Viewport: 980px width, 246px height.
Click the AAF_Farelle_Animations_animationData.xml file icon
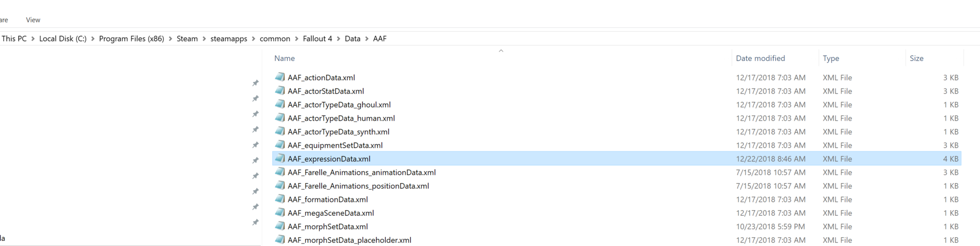point(280,172)
